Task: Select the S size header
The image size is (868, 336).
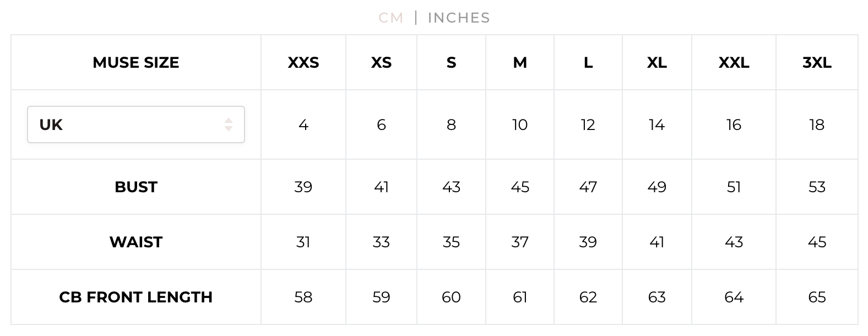Action: tap(451, 63)
